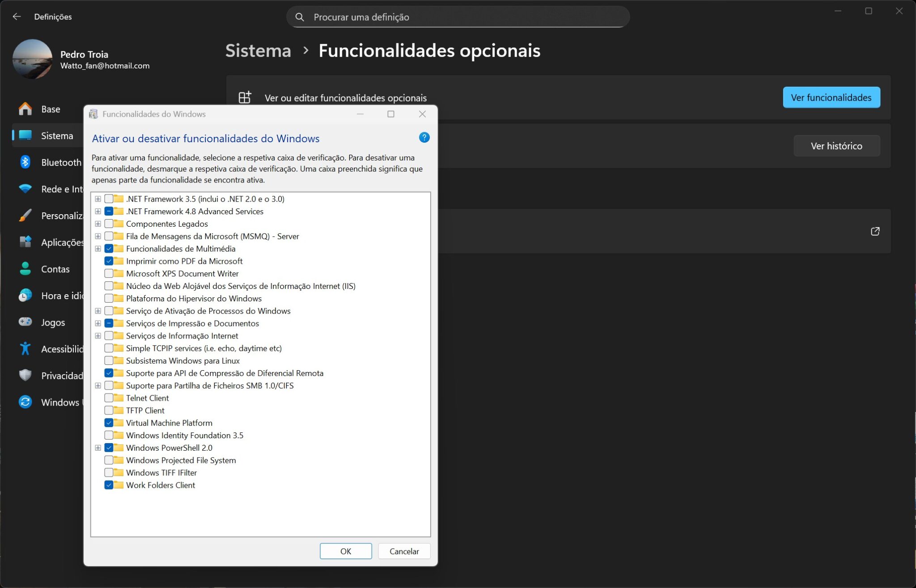Expand .NET Framework 3.5 tree node
Image resolution: width=916 pixels, height=588 pixels.
tap(98, 199)
